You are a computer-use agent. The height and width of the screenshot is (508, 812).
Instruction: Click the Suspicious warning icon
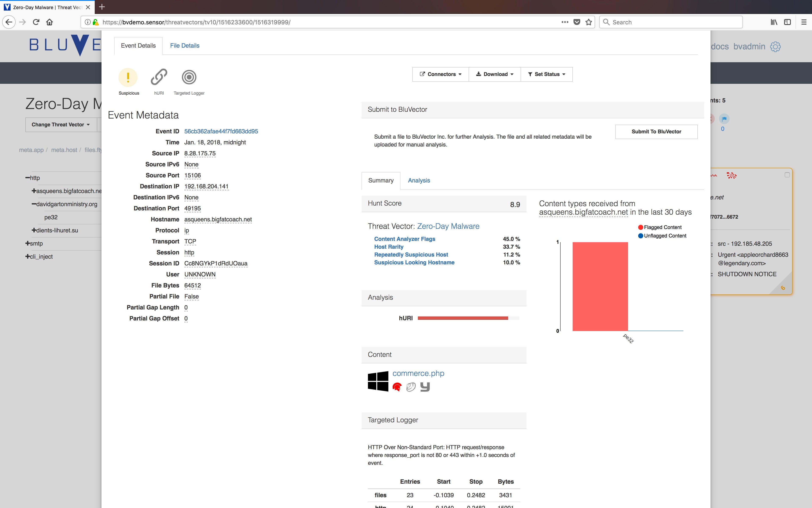[128, 77]
